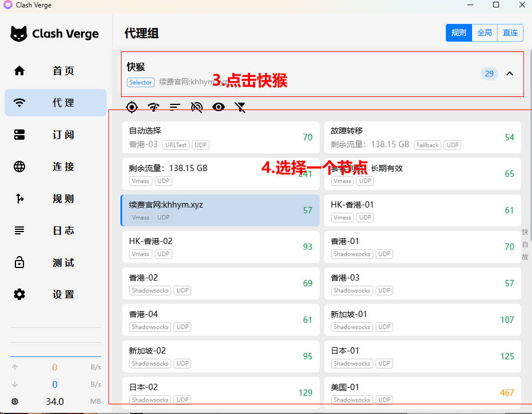Click the 93 delay of HK-香港-02
532x414 pixels.
tap(308, 247)
